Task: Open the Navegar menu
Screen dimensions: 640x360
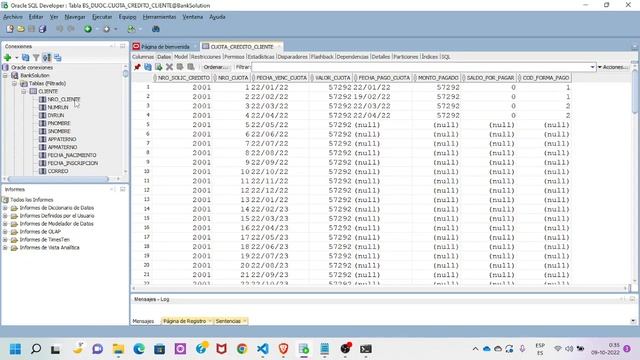Action: tap(75, 17)
